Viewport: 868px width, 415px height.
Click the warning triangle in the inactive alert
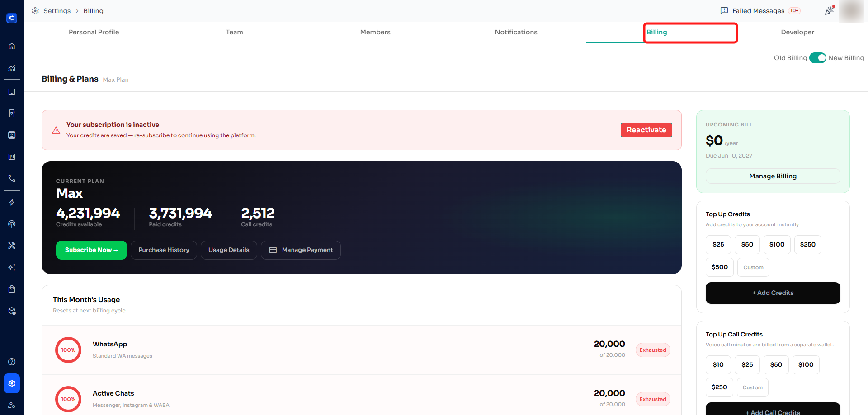point(56,130)
